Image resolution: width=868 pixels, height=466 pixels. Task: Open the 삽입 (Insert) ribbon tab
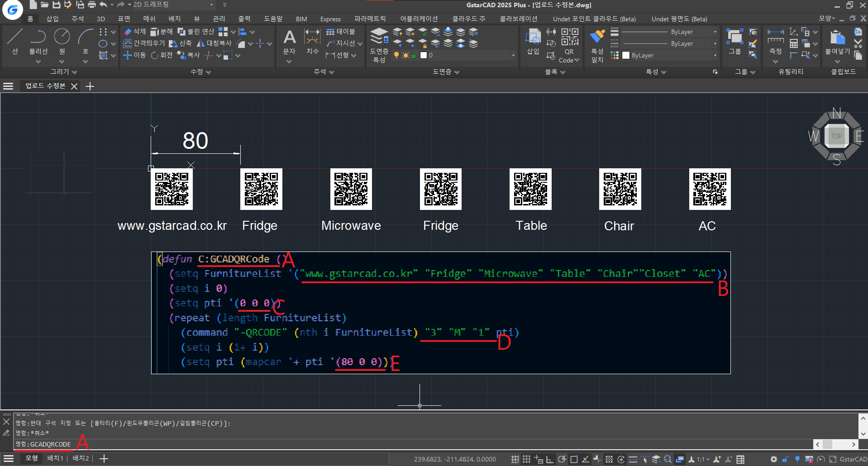(x=52, y=19)
